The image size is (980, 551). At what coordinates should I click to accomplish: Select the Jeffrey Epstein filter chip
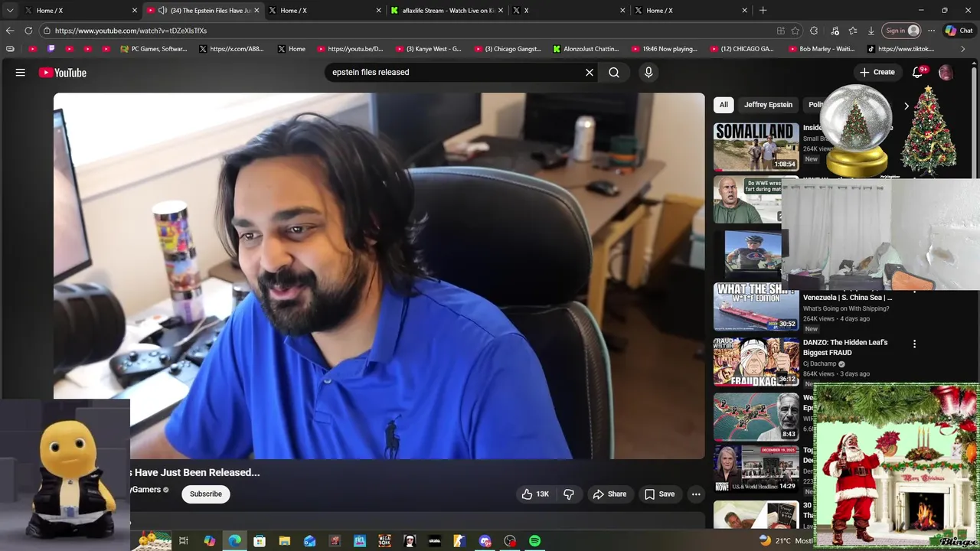[x=768, y=105]
